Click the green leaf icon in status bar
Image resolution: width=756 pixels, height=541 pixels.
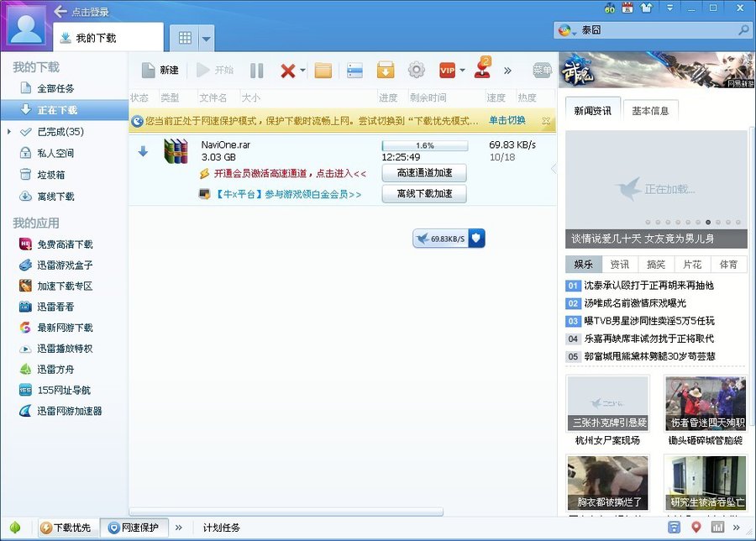point(15,528)
